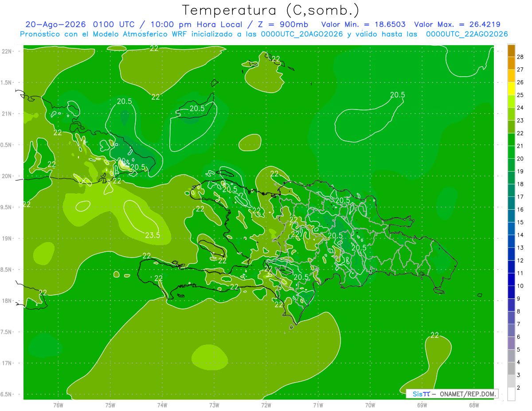Click the "73W" longitude axis label
Screen dimensions: 532x411
coord(214,405)
